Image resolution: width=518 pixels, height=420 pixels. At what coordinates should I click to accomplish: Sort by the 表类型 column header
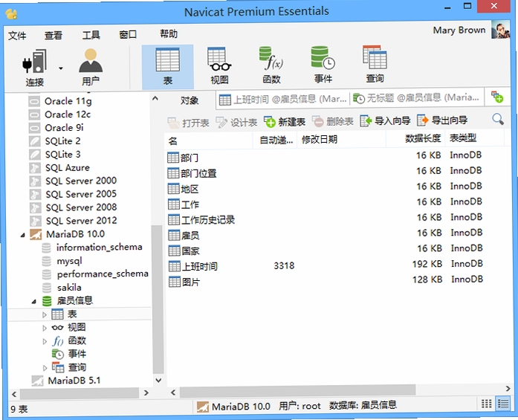(x=475, y=138)
